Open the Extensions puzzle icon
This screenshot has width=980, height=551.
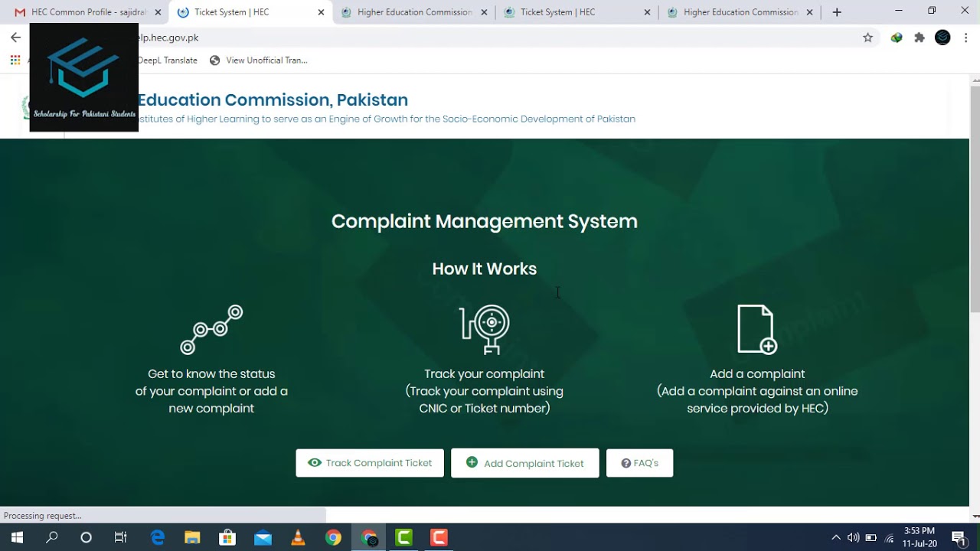[x=920, y=37]
